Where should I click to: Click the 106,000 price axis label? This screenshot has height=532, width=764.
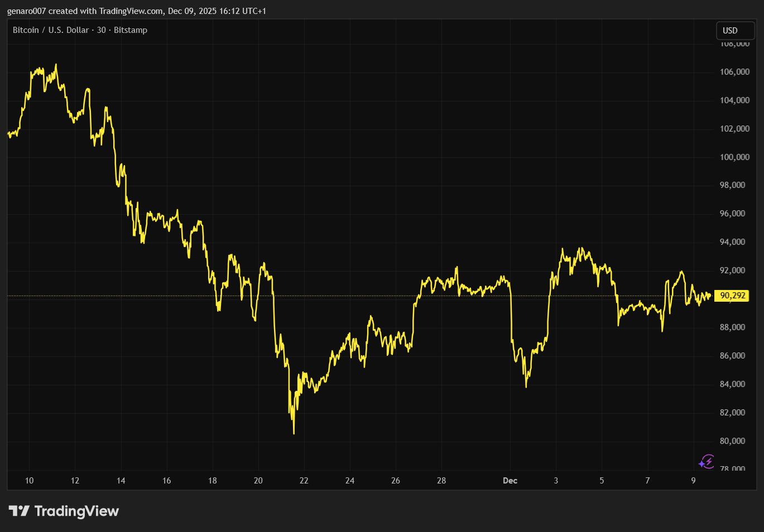[734, 72]
